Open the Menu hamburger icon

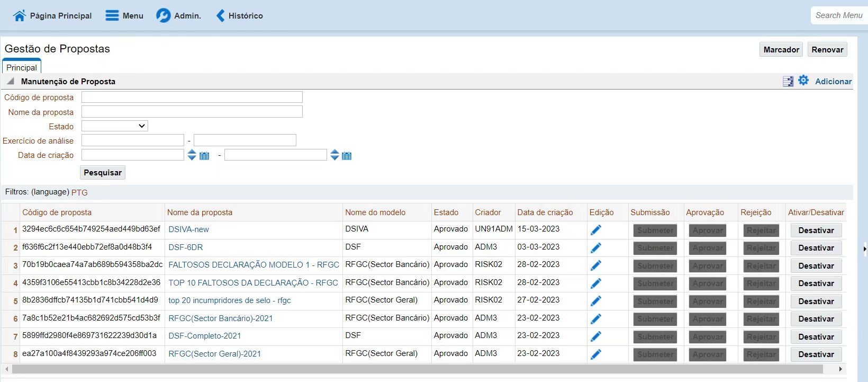point(112,15)
